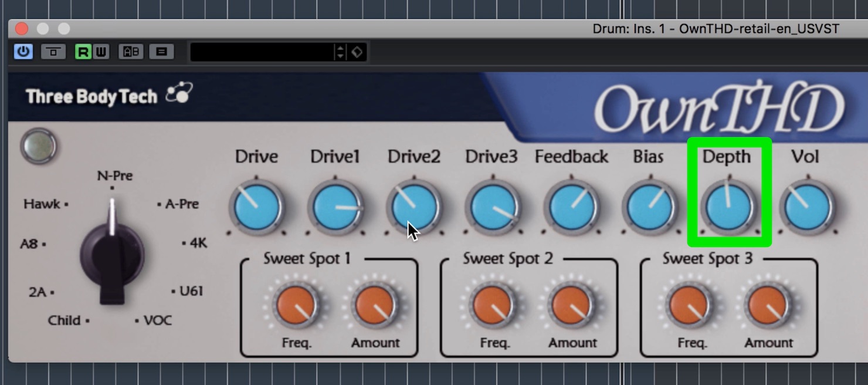Open the plugin functions menu icon
Viewport: 868px width, 385px height.
(x=161, y=52)
